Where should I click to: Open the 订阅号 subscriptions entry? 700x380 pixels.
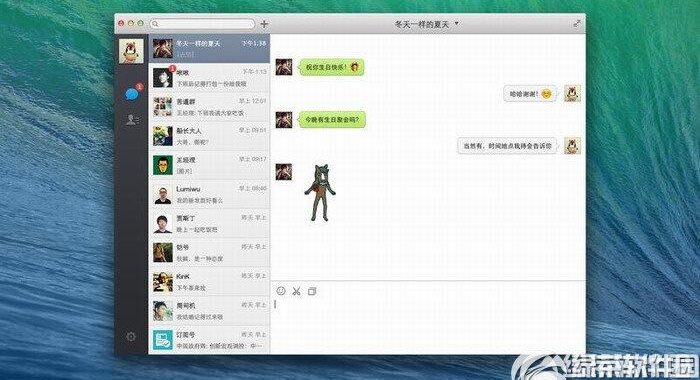(209, 340)
